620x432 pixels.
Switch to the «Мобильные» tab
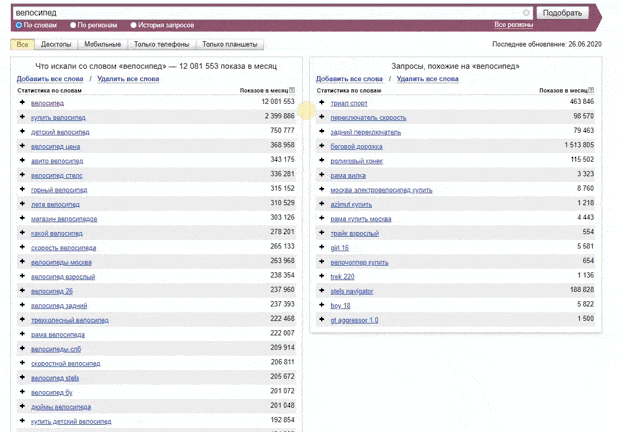[102, 44]
